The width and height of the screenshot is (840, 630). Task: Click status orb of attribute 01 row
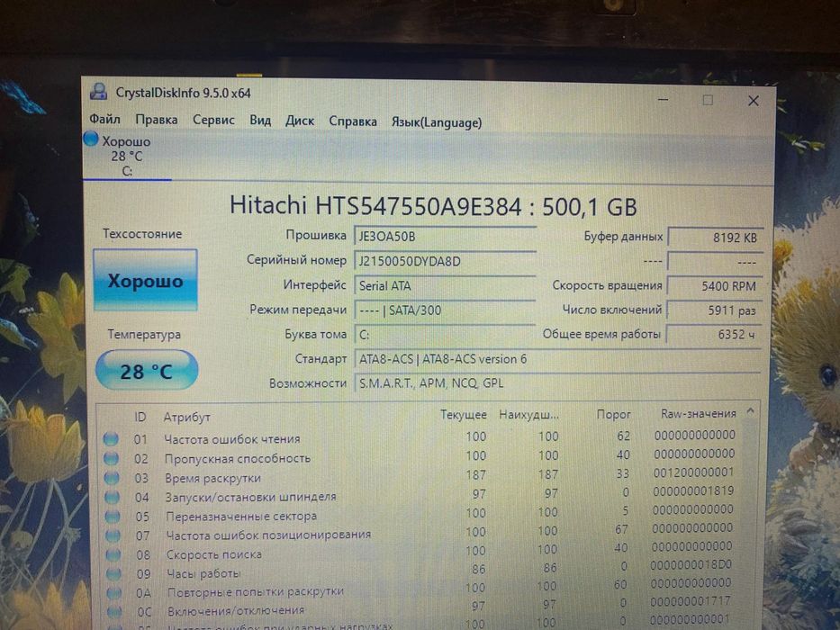[x=111, y=439]
